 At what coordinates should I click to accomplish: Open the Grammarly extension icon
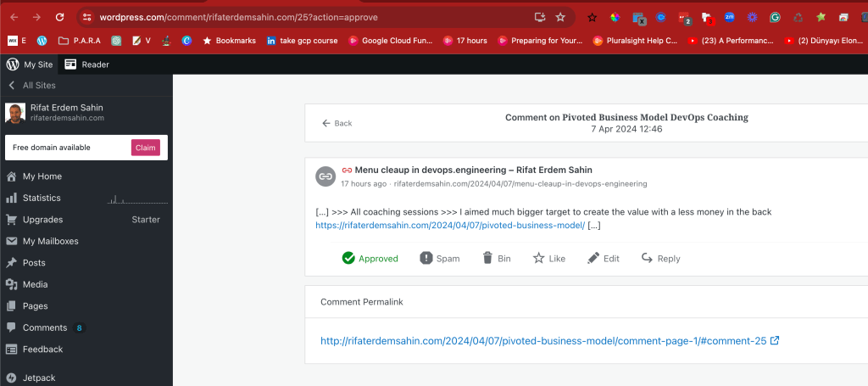coord(775,17)
